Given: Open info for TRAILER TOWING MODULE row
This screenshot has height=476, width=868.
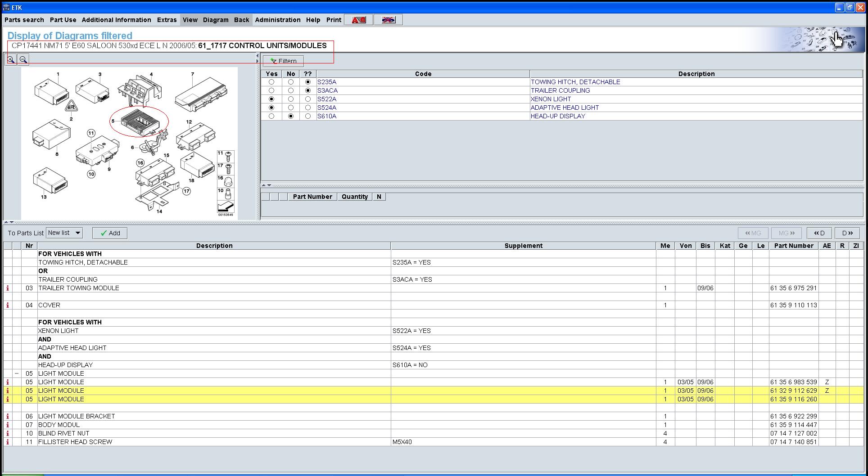Looking at the screenshot, I should pyautogui.click(x=8, y=288).
